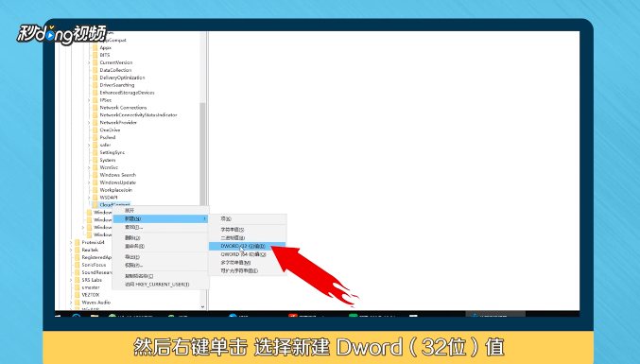
Task: Select the IPSec tree label
Action: click(105, 100)
